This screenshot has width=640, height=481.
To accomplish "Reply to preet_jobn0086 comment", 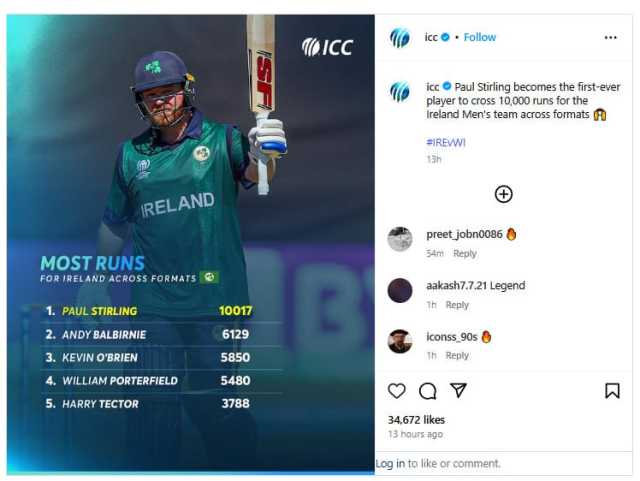I will tap(464, 254).
